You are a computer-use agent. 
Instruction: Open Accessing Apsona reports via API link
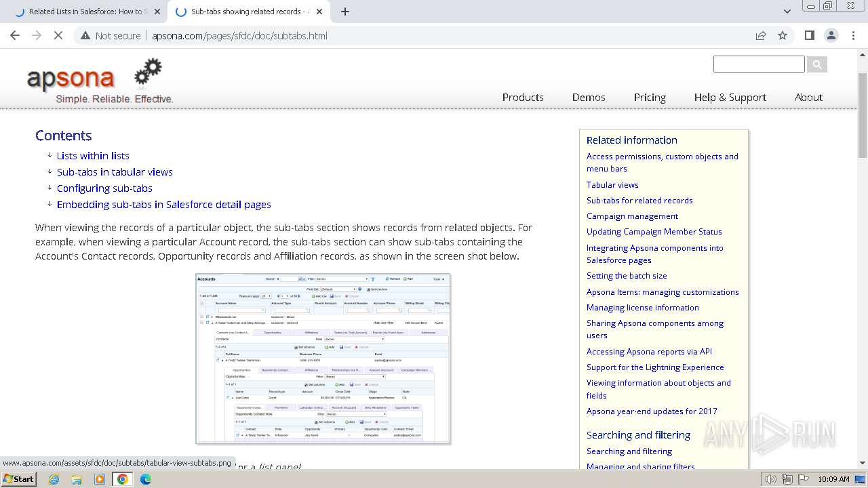click(x=649, y=351)
